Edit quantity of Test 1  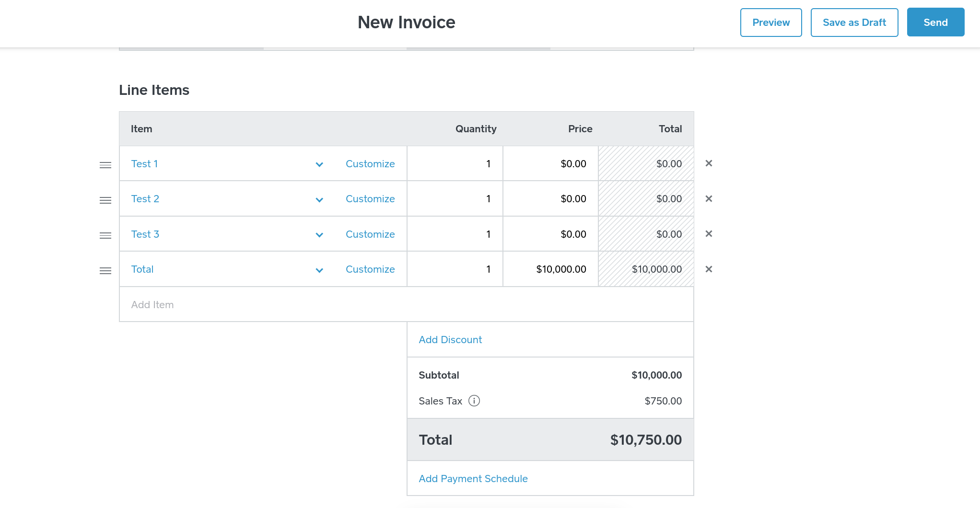[455, 164]
